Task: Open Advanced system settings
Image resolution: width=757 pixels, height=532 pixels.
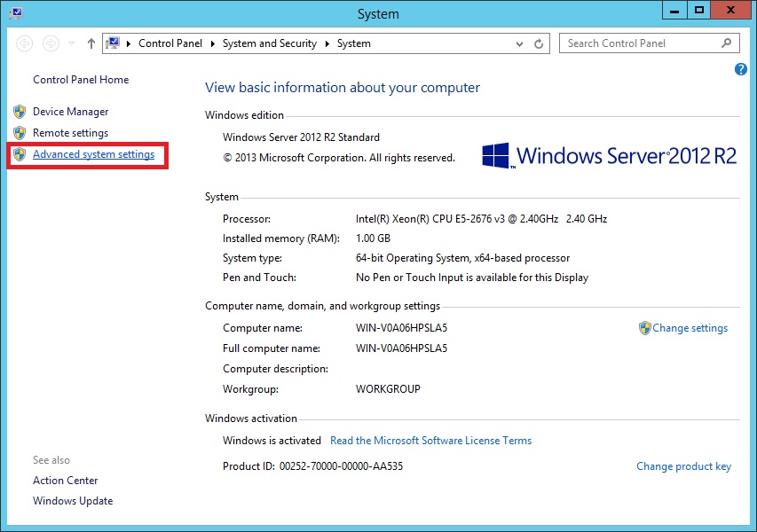Action: coord(94,154)
